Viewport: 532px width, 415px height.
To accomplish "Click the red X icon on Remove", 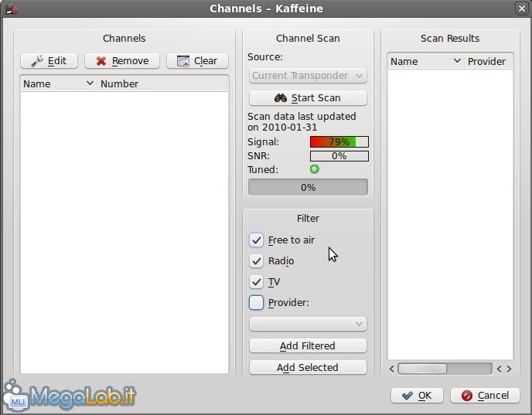I will pyautogui.click(x=101, y=61).
